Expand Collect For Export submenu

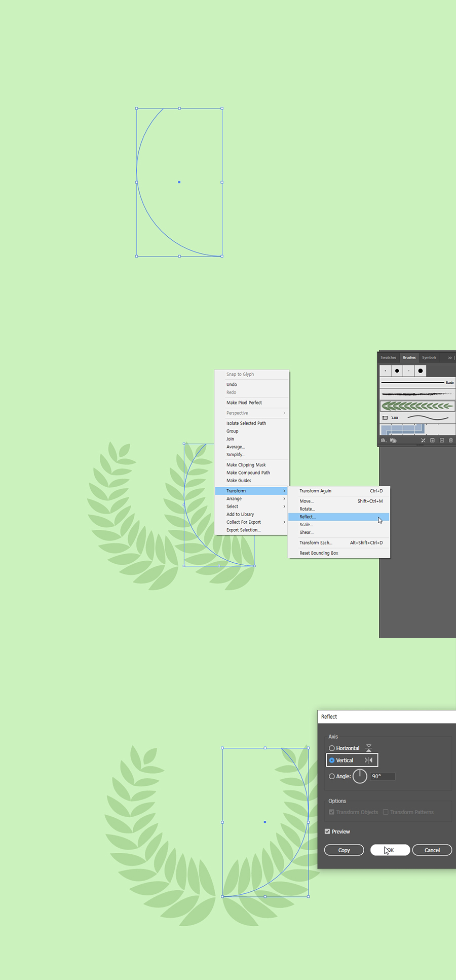pos(251,522)
